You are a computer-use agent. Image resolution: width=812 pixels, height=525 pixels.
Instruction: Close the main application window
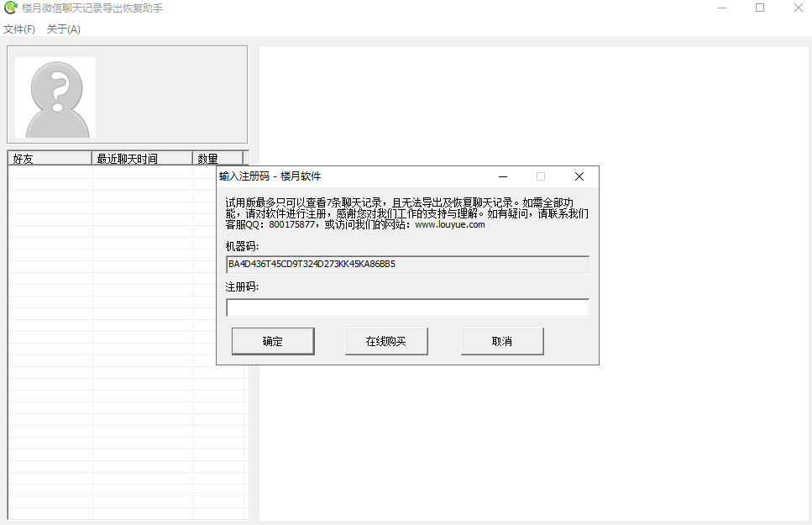[x=798, y=8]
